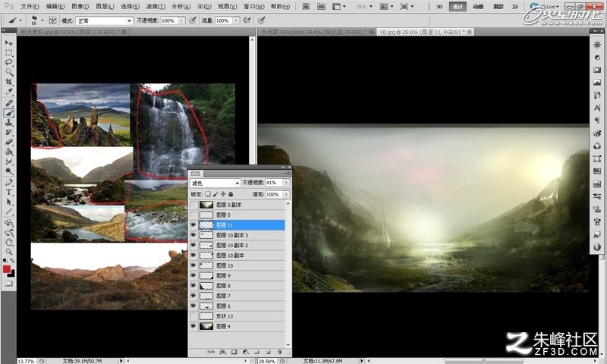Hide layer 图层 4
The height and width of the screenshot is (364, 607).
click(193, 326)
